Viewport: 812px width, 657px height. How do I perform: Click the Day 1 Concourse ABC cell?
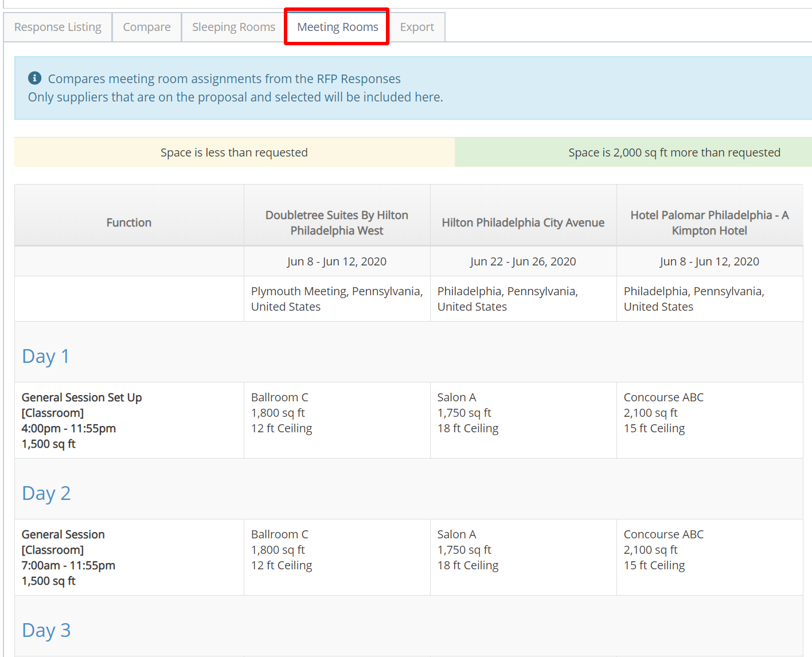click(x=663, y=413)
